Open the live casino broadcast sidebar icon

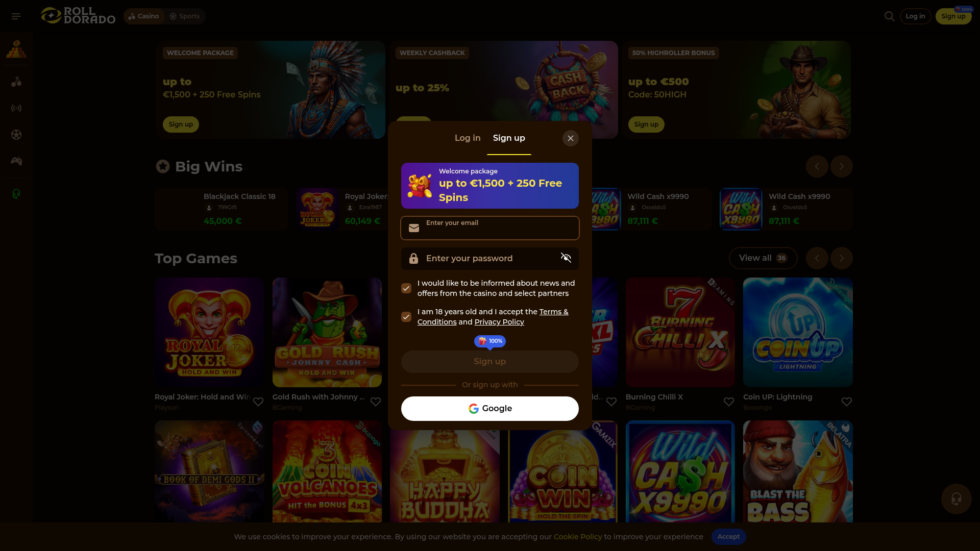pyautogui.click(x=16, y=108)
